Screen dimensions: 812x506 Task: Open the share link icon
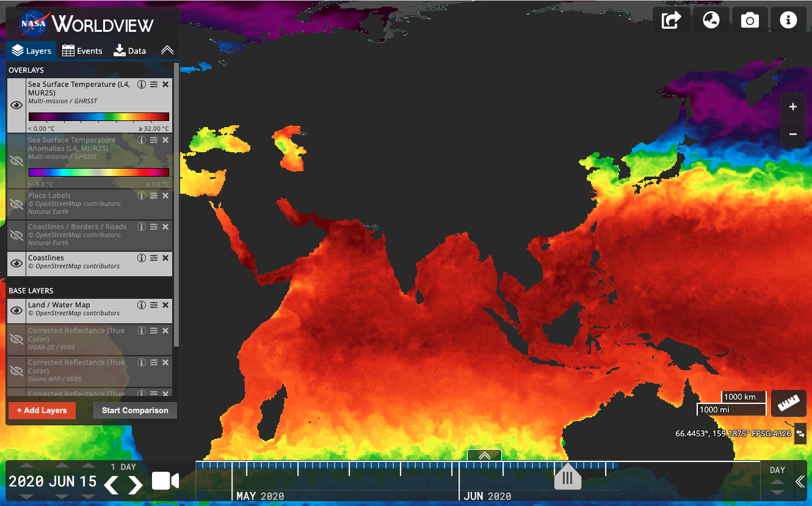tap(672, 20)
